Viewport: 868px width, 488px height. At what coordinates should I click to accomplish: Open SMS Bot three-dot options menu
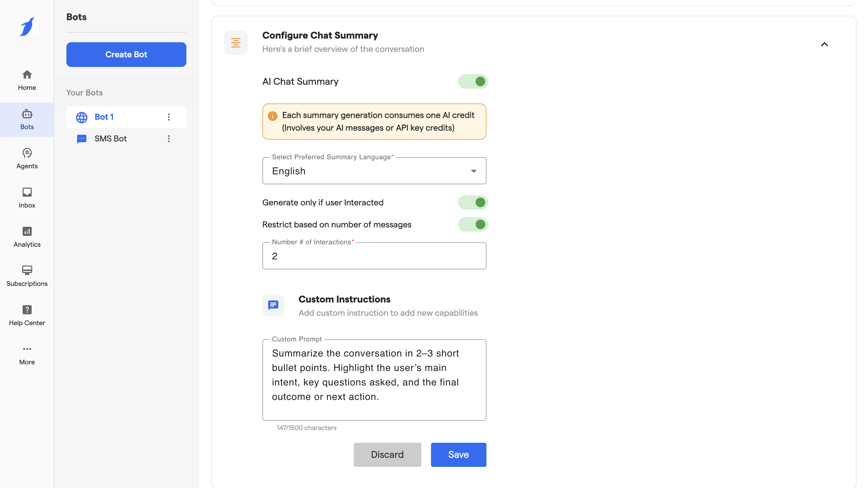169,139
